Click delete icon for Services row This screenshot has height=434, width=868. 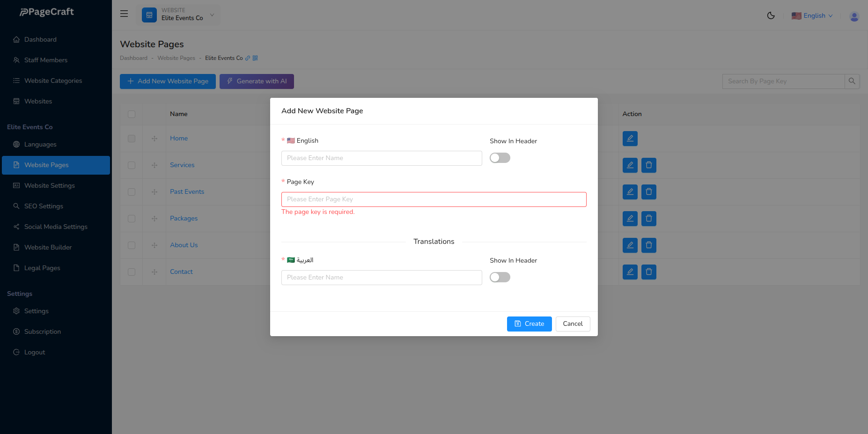point(648,165)
